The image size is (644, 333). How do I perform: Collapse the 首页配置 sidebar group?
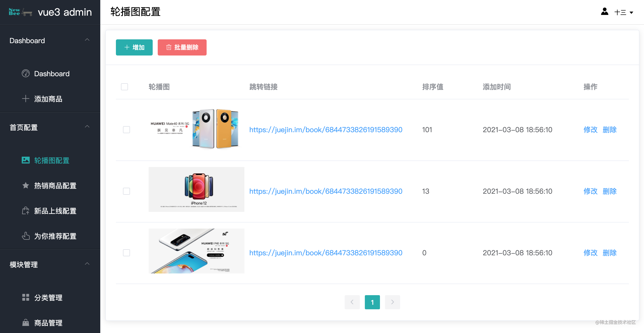tap(87, 127)
